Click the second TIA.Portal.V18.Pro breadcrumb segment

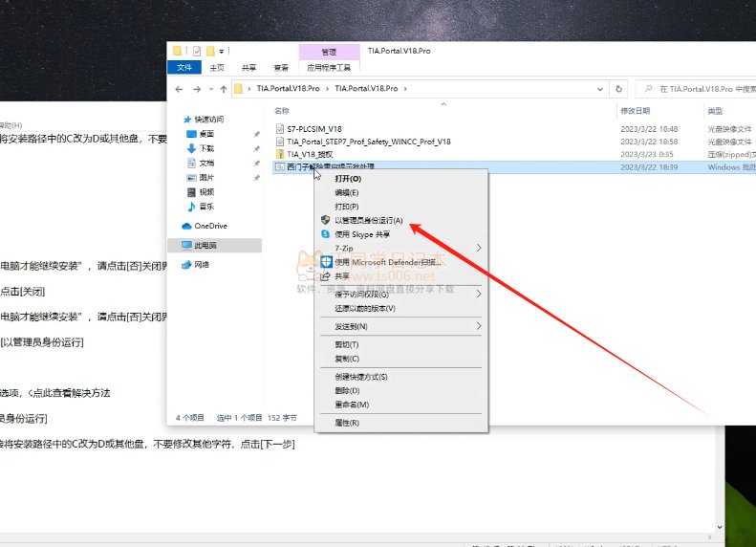coord(366,89)
